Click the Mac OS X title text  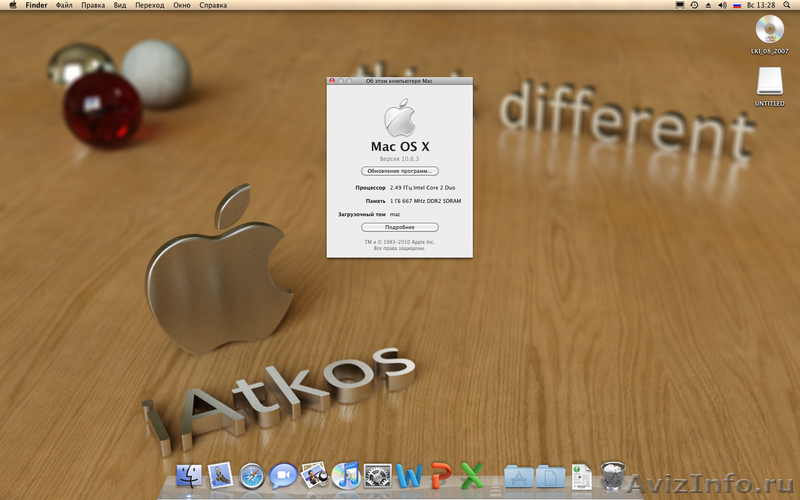click(400, 146)
